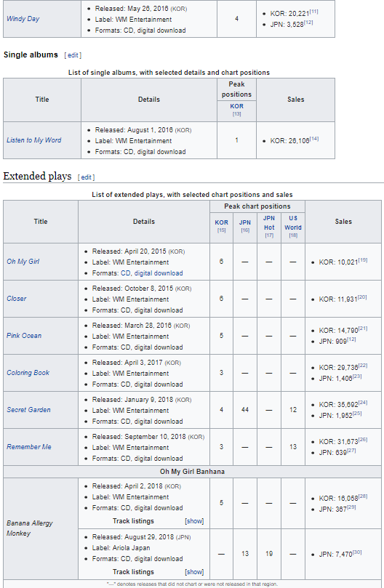The height and width of the screenshot is (588, 384).
Task: Select the 'Peak chart positions' header
Action: tap(257, 206)
